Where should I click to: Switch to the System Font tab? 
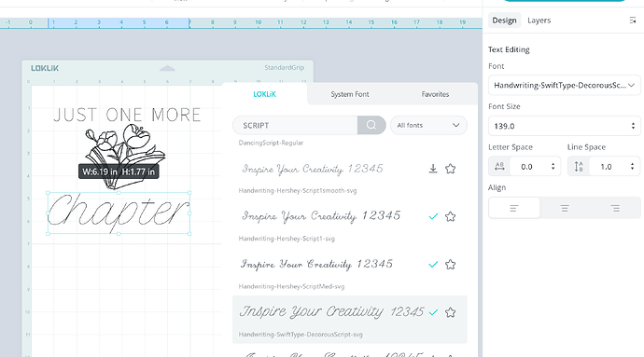[350, 94]
